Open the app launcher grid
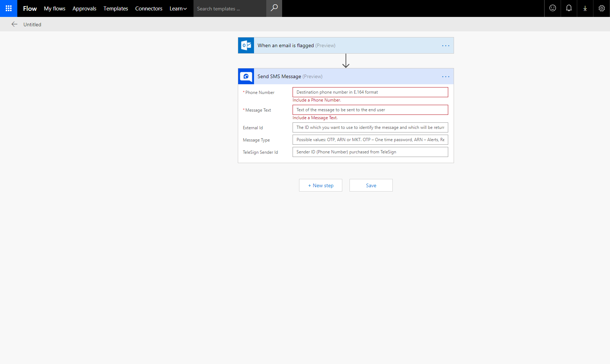Image resolution: width=610 pixels, height=364 pixels. 8,8
